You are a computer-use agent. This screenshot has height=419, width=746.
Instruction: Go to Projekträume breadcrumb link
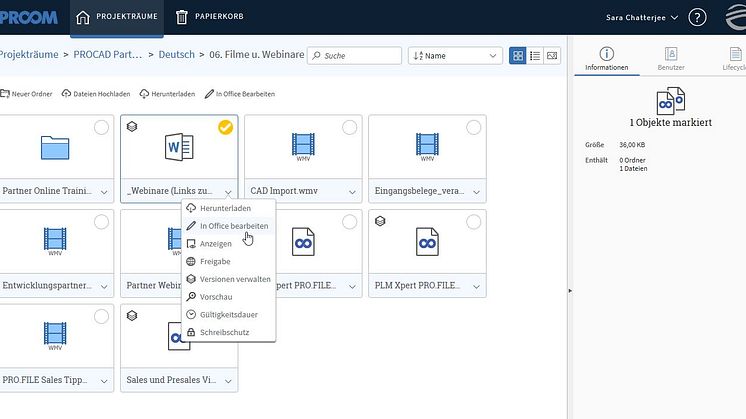(x=29, y=55)
